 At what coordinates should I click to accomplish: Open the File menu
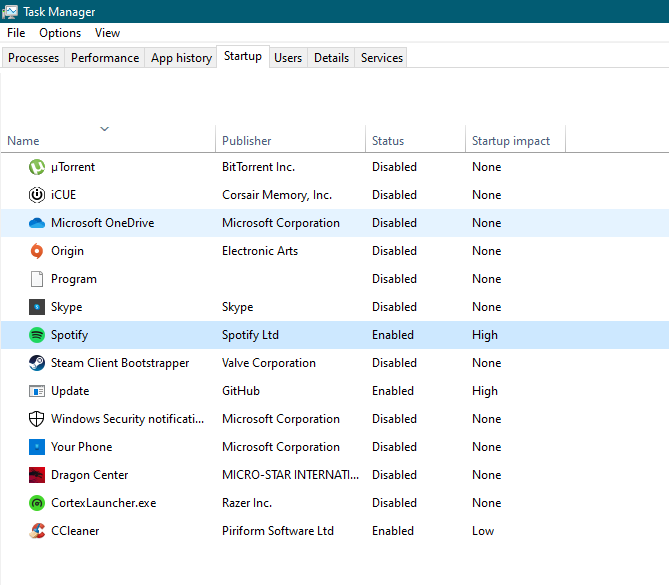click(x=16, y=33)
